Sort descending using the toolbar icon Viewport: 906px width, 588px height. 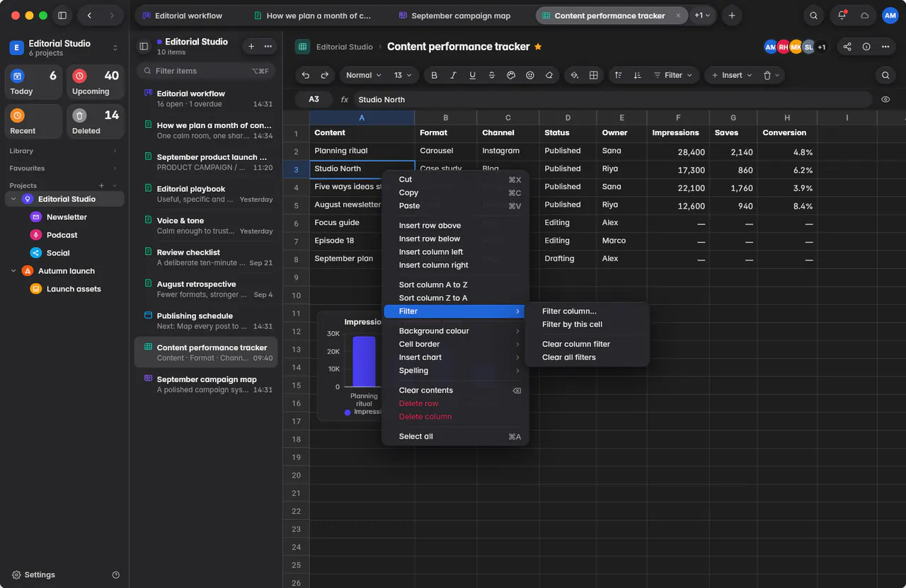tap(638, 75)
